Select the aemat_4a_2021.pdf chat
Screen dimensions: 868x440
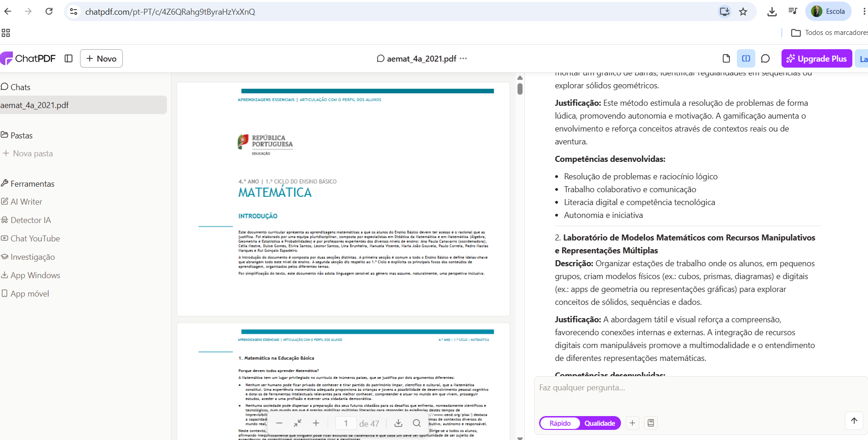(x=83, y=105)
